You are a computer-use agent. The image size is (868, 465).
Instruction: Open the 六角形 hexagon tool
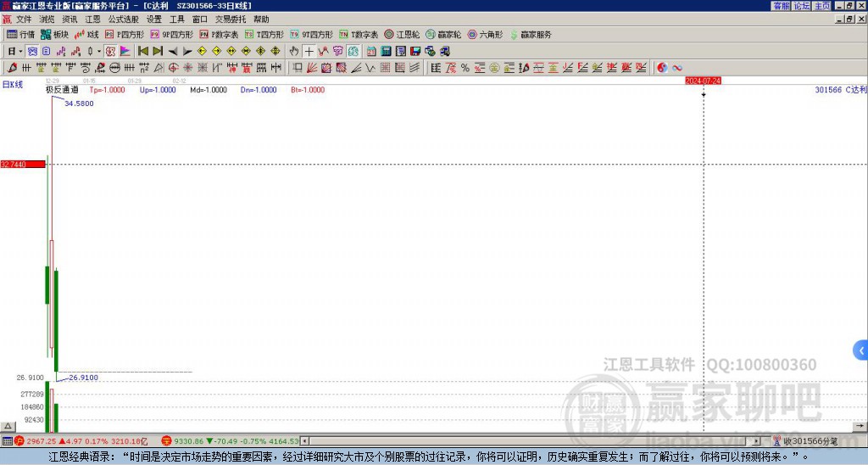(x=485, y=34)
